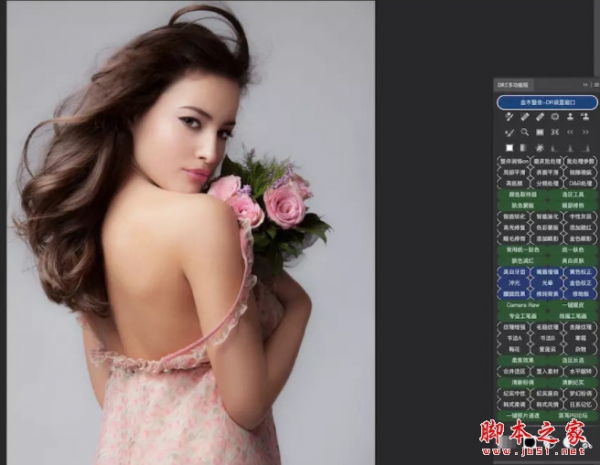600x465 pixels.
Task: Click the 高光修复 button
Action: coord(514,228)
